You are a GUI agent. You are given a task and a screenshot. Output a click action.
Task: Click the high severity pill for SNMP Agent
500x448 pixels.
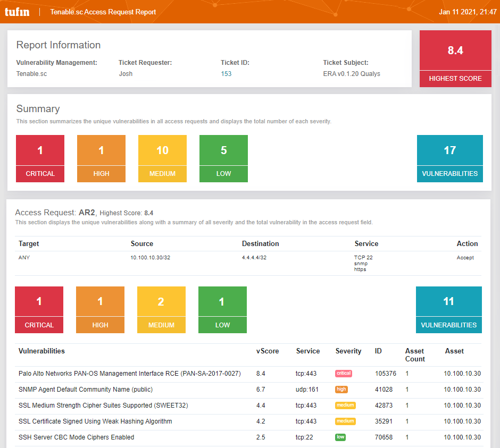click(340, 390)
